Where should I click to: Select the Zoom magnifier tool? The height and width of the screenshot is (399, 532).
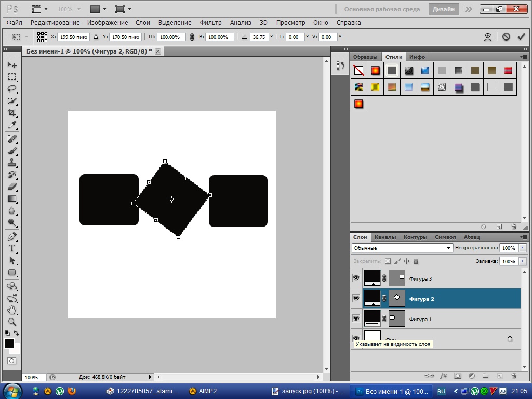click(12, 322)
